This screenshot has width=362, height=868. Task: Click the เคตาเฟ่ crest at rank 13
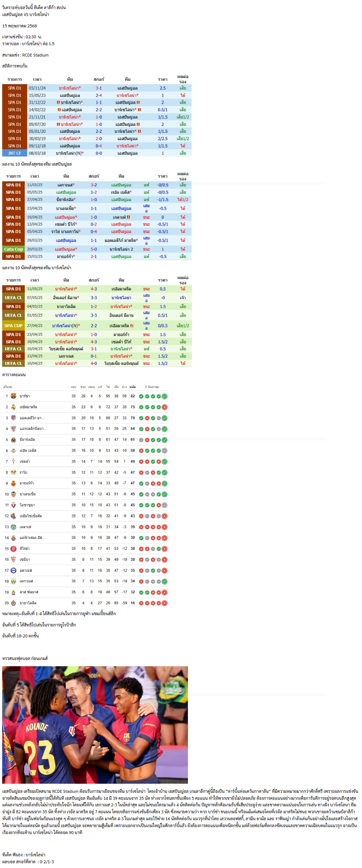(x=14, y=527)
